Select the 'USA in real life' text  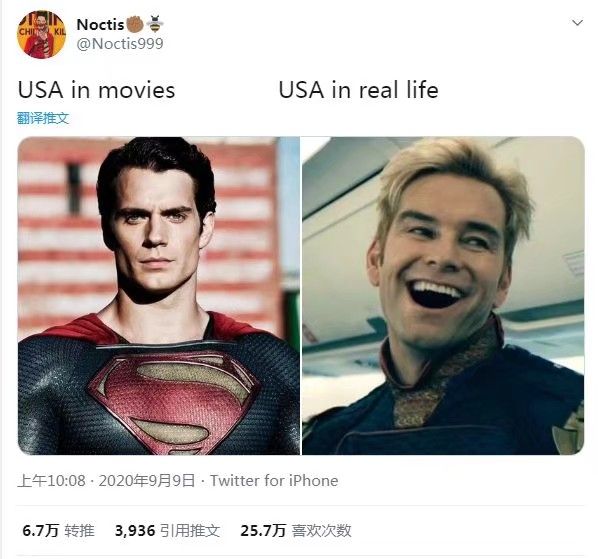point(358,90)
